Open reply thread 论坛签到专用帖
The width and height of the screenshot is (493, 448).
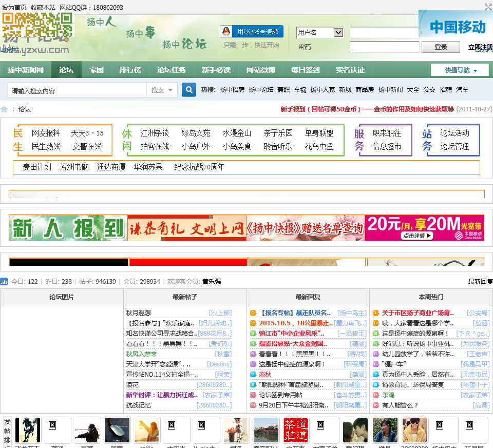[x=280, y=395]
